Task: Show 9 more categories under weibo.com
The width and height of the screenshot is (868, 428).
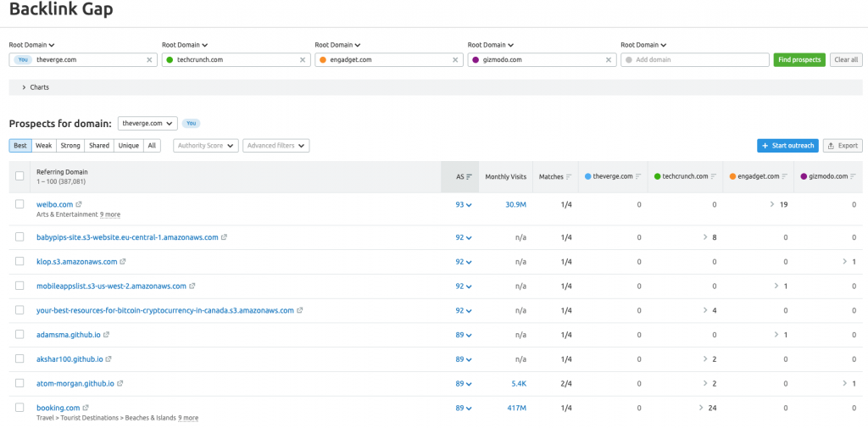Action: (110, 214)
